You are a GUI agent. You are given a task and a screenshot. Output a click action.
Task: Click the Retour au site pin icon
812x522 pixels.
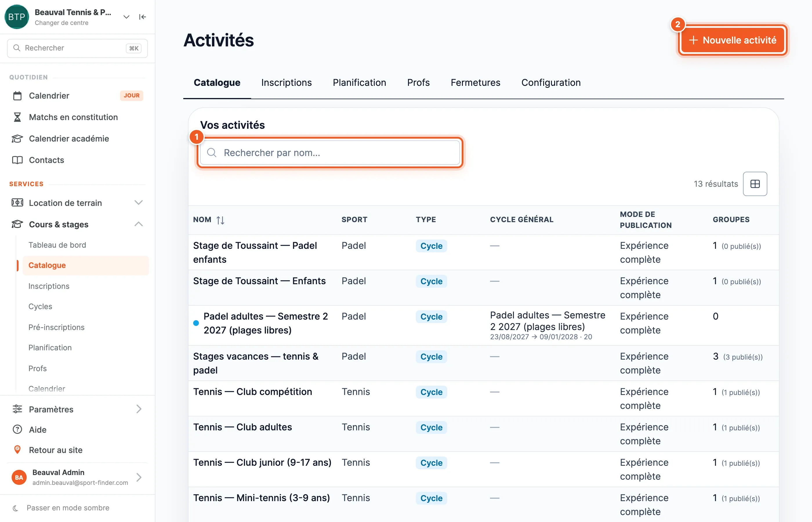tap(17, 450)
